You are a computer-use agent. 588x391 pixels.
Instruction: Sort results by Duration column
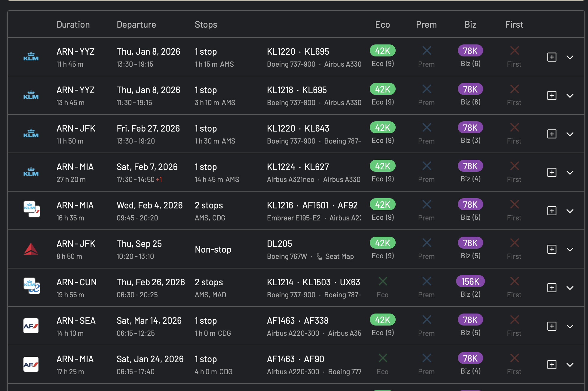pyautogui.click(x=73, y=25)
